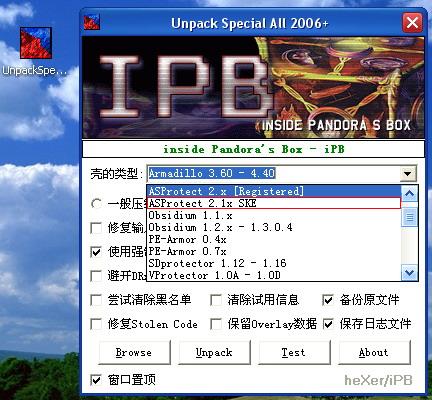The image size is (432, 400).
Task: Choose VProtector 1.0A - 1.0D entry
Action: (274, 275)
